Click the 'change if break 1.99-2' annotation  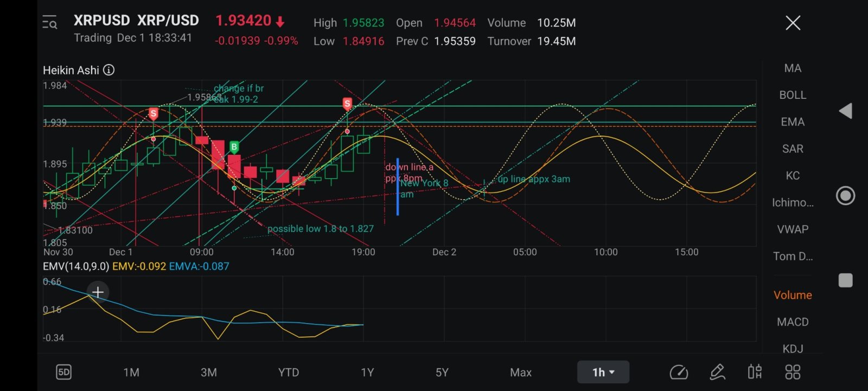click(238, 93)
